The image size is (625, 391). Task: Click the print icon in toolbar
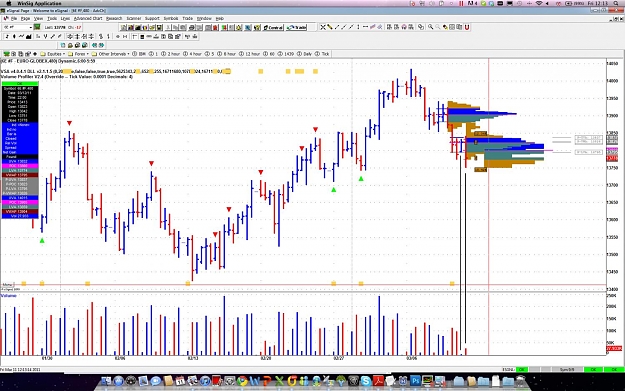pyautogui.click(x=192, y=28)
